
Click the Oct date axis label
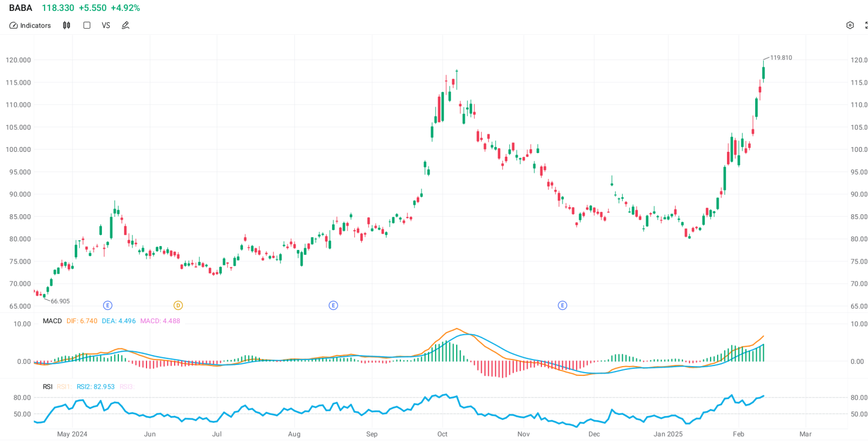(x=442, y=434)
